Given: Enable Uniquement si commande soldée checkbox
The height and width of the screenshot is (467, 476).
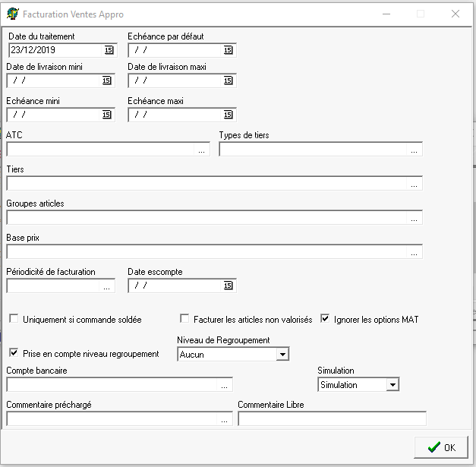Looking at the screenshot, I should (14, 320).
